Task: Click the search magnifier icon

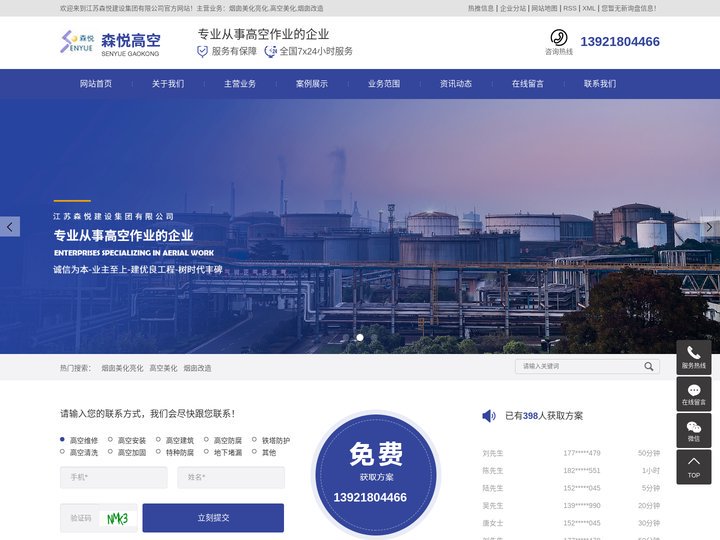Action: click(x=648, y=366)
